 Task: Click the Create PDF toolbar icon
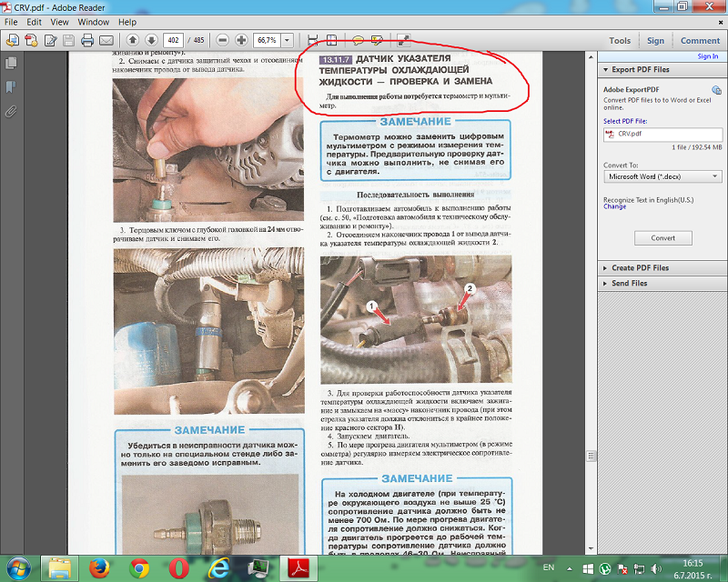(x=32, y=40)
